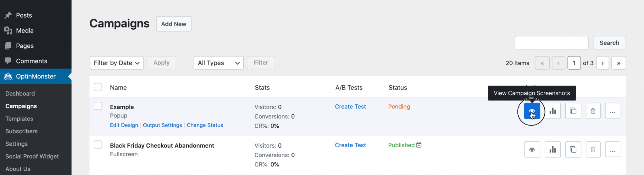Open Black Friday Checkout Abandonment campaign name
Viewport: 644px width, 175px height.
(162, 145)
